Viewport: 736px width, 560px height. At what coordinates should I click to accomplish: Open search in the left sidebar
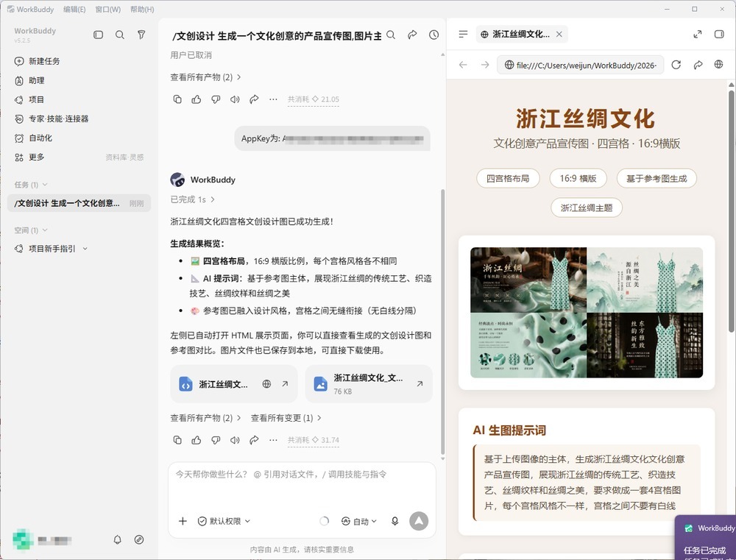[x=120, y=35]
